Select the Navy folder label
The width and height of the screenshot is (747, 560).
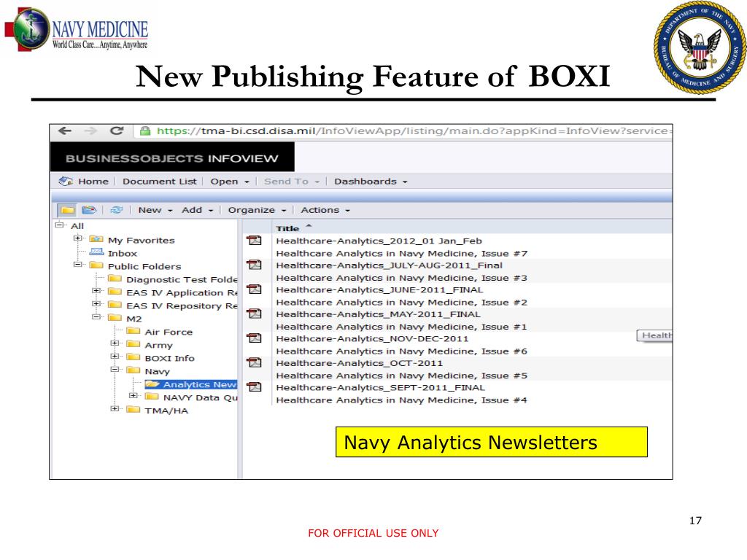158,371
